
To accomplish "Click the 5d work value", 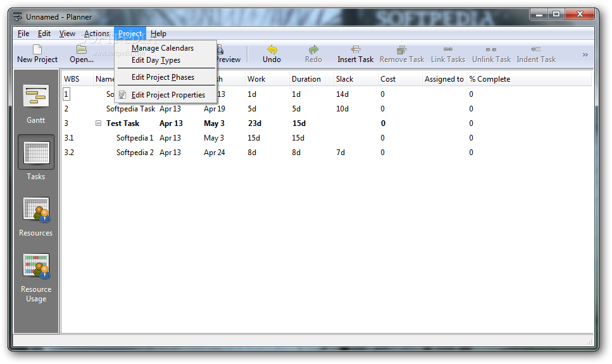I will pos(252,109).
